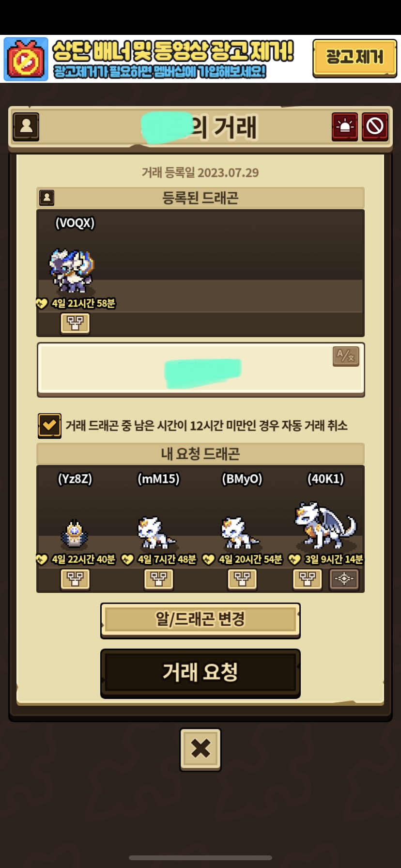This screenshot has height=868, width=401.
Task: Uncheck auto-cancel under 12시간 checkbox
Action: pos(49,426)
